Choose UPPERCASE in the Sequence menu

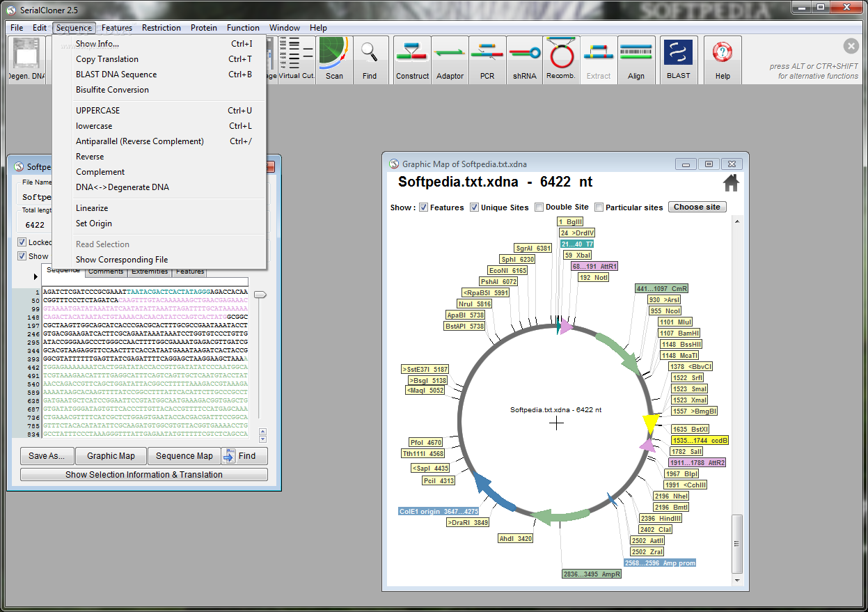click(159, 111)
